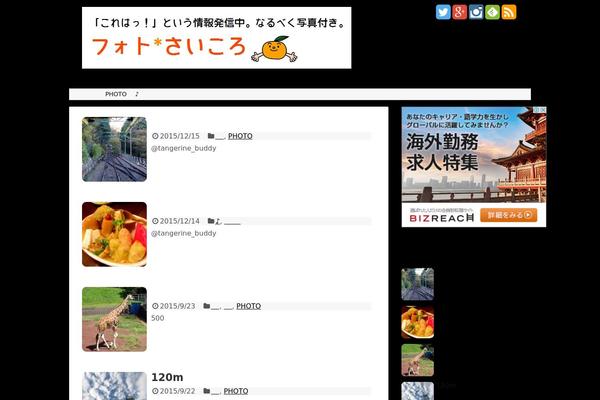Image resolution: width=600 pixels, height=400 pixels.
Task: Open the giraffe post thumbnail
Action: pyautogui.click(x=114, y=319)
